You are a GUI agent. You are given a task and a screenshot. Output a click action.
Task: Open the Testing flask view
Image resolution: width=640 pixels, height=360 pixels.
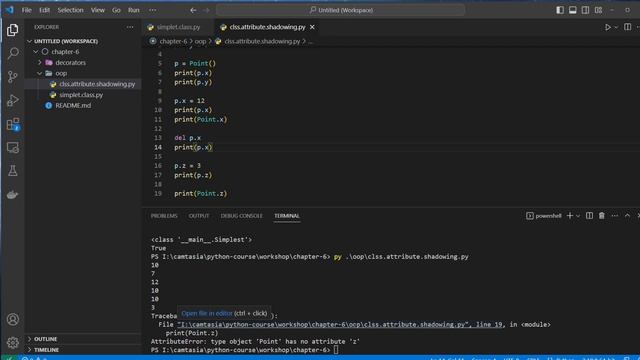click(x=13, y=171)
